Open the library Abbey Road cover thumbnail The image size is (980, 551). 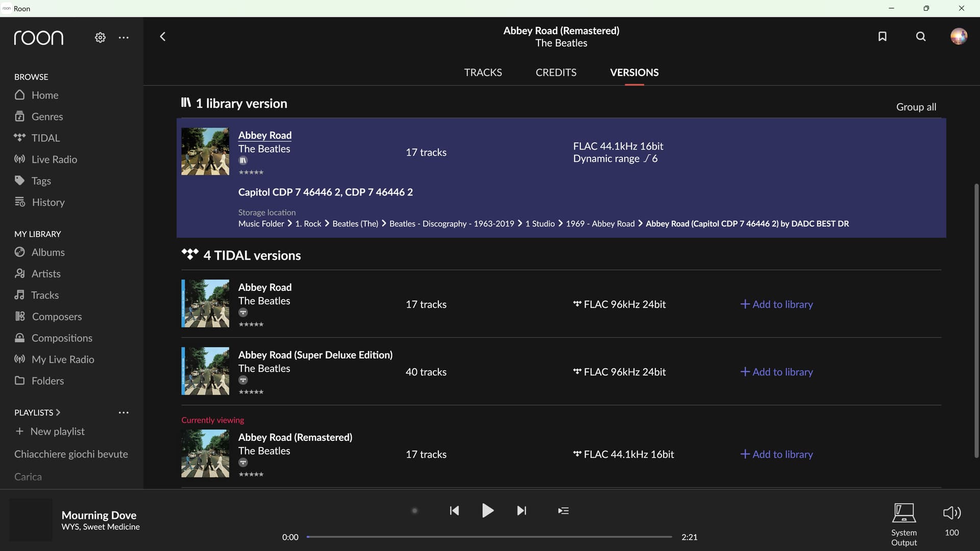point(205,152)
